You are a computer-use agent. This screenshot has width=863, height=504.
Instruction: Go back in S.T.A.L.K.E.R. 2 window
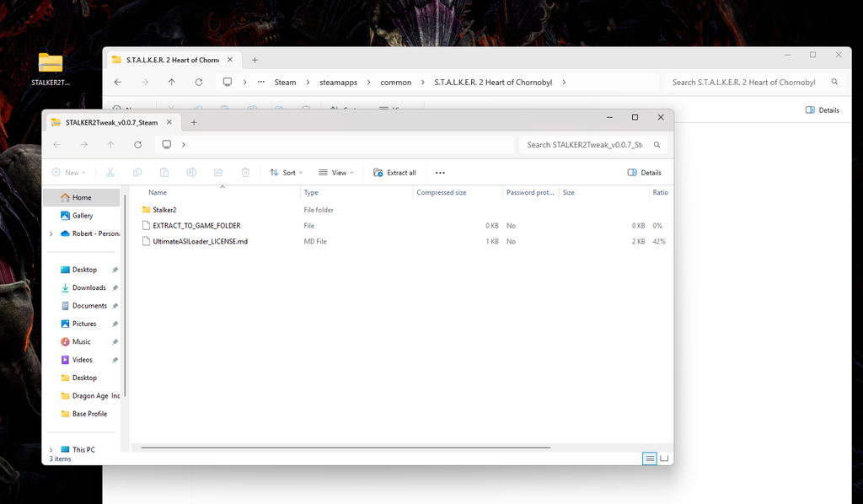(x=118, y=82)
